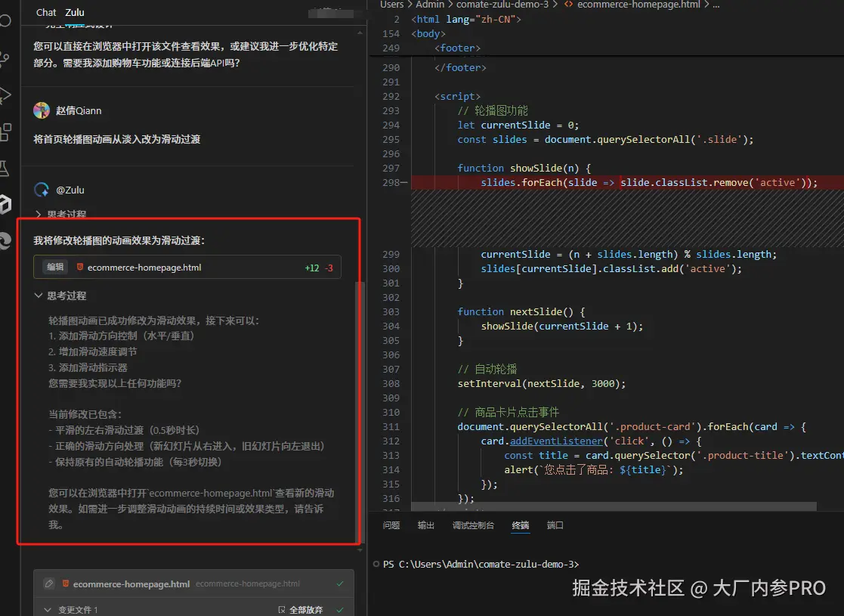
Task: Open the Extensions view in the activity bar
Action: pos(5,132)
